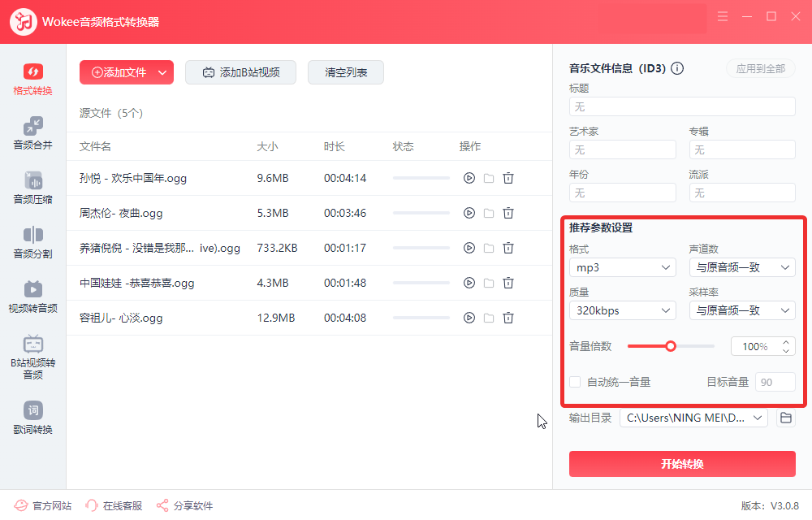Click the 专辑 input field

pyautogui.click(x=742, y=149)
